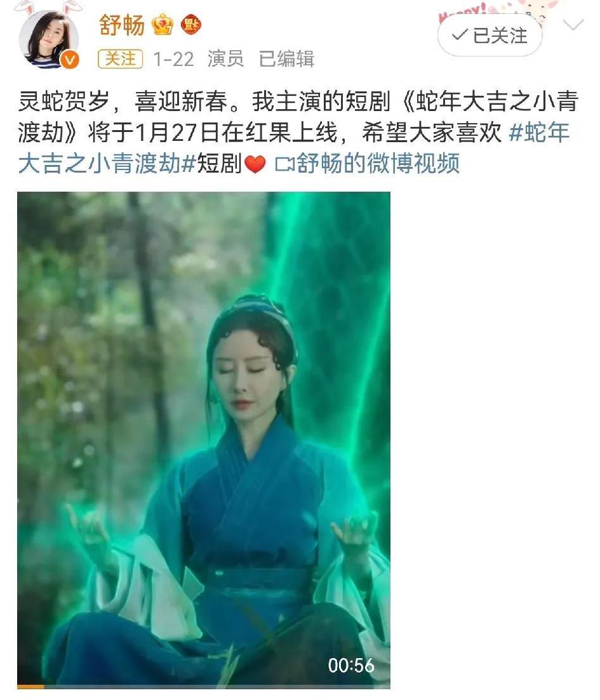Click the gold crown membership badge

click(x=162, y=25)
